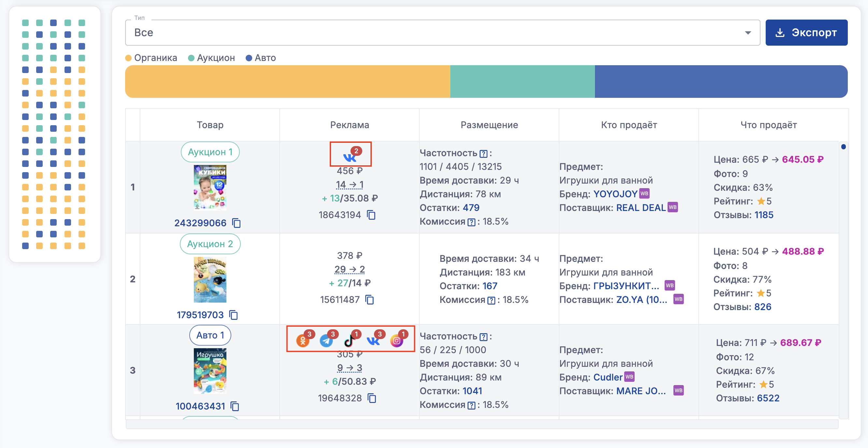Viewport: 868px width, 448px height.
Task: Open Частотность help icon in row 1
Action: (483, 154)
